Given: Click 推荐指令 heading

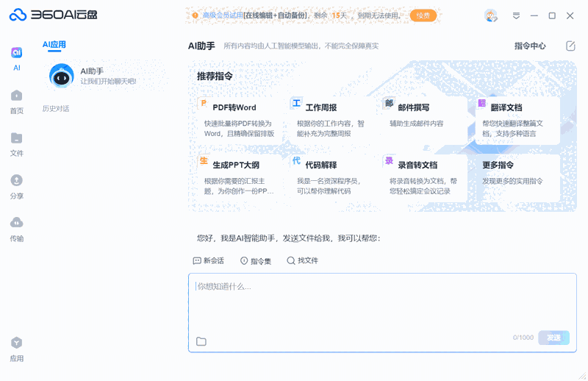Looking at the screenshot, I should point(215,76).
